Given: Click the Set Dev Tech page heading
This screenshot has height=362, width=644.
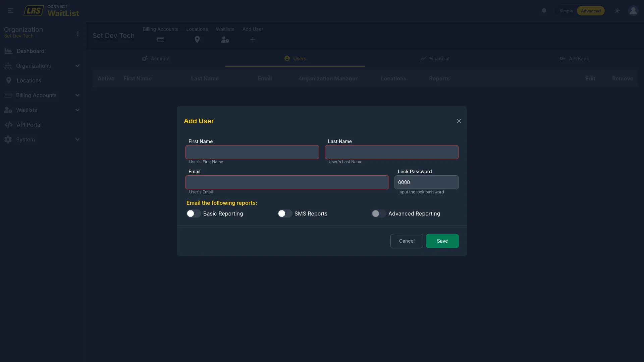Looking at the screenshot, I should point(113,36).
